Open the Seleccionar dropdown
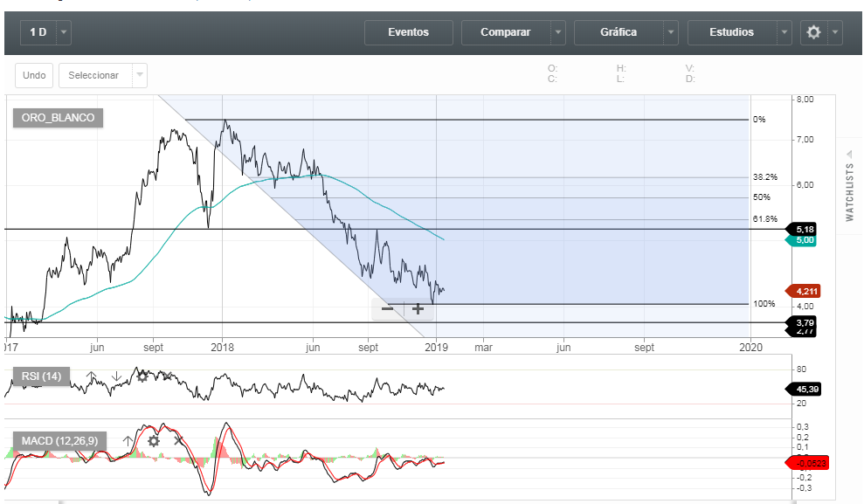This screenshot has height=504, width=864. click(139, 75)
